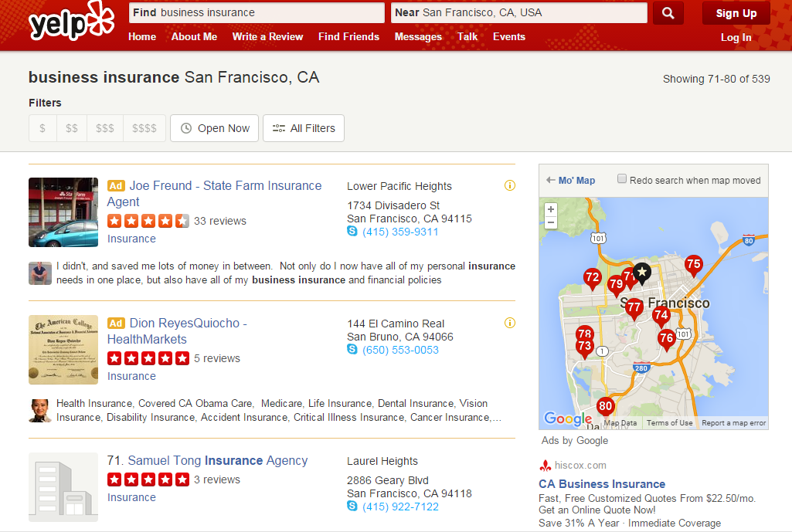
Task: Toggle the $ price filter
Action: 42,128
